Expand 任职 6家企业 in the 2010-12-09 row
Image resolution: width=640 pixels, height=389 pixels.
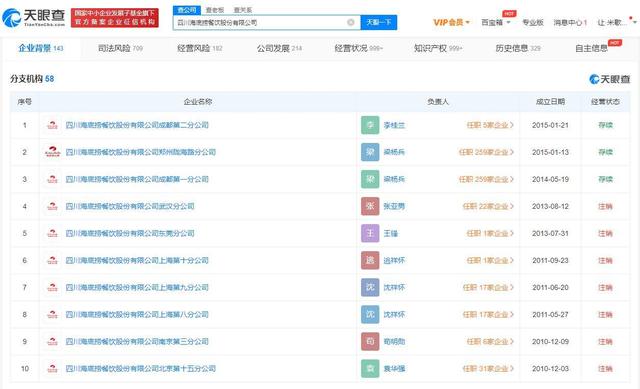coord(490,341)
